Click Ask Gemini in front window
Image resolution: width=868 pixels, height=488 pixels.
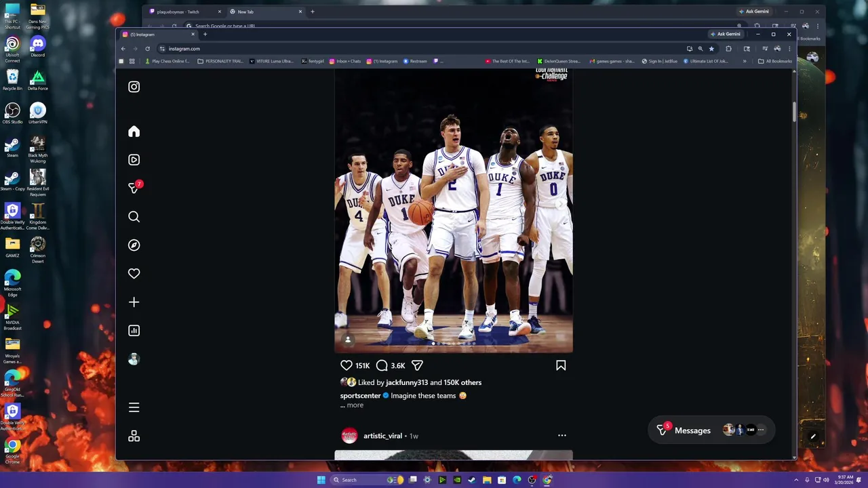(x=726, y=34)
